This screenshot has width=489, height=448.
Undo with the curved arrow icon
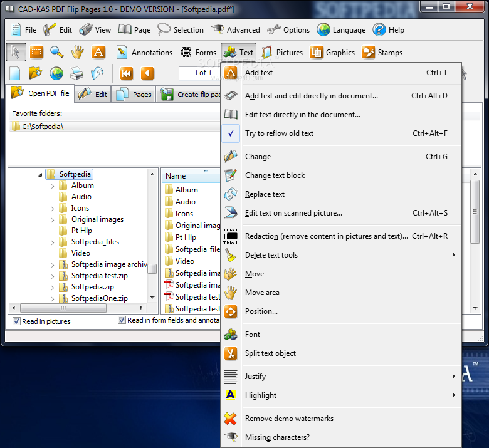tap(97, 73)
